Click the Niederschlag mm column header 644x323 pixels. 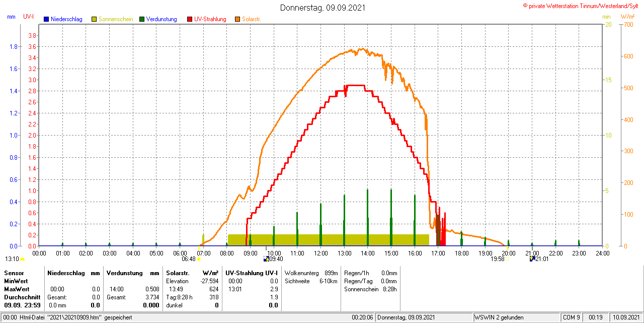[x=74, y=273]
